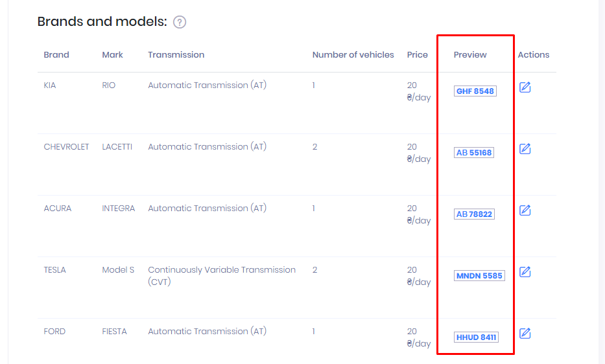This screenshot has height=364, width=605.
Task: Open the GHF 8548 plate preview
Action: pyautogui.click(x=475, y=91)
